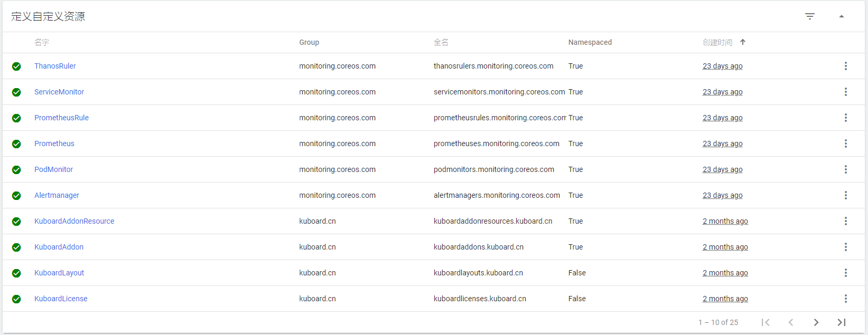
Task: Click the 定义自定义资源 card title
Action: pos(48,16)
